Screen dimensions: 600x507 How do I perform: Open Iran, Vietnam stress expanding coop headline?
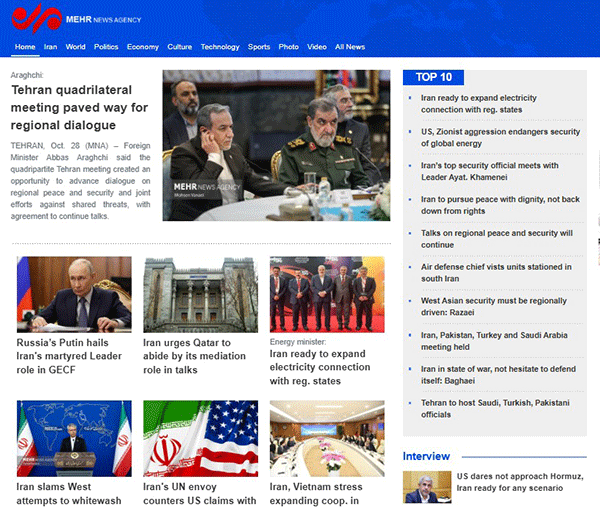[x=316, y=494]
